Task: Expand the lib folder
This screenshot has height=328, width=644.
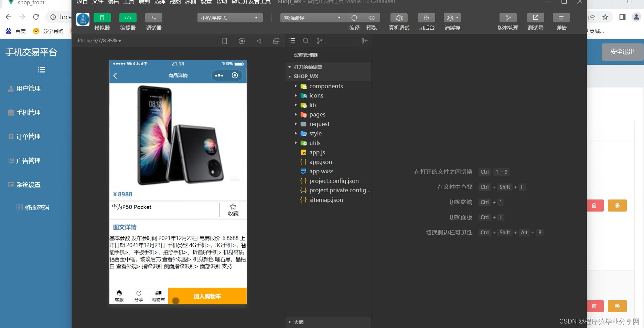Action: [328, 105]
